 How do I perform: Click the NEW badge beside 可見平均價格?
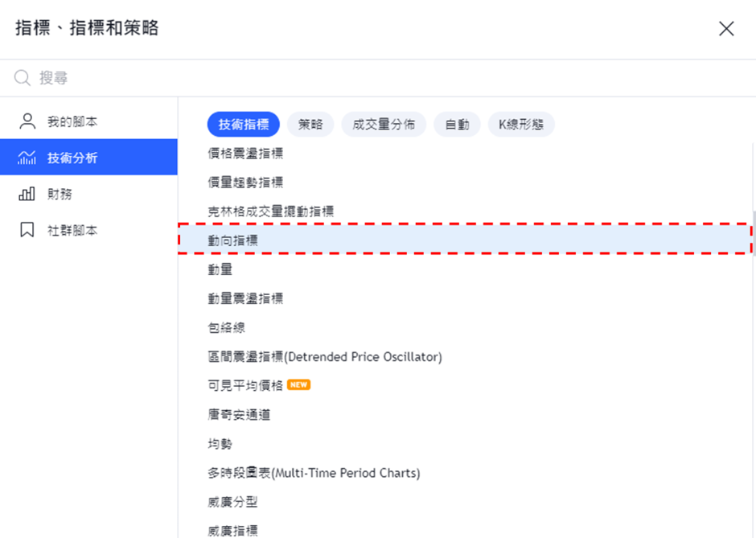(298, 384)
